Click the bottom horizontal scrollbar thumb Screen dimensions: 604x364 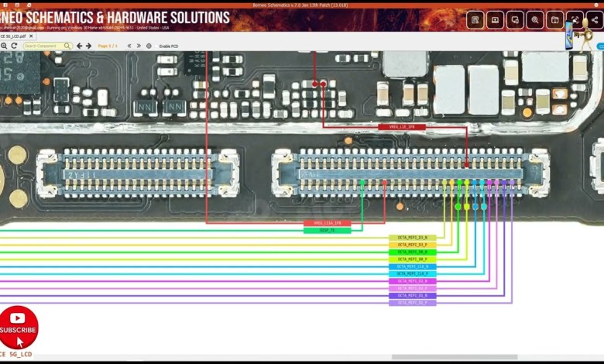point(455,357)
